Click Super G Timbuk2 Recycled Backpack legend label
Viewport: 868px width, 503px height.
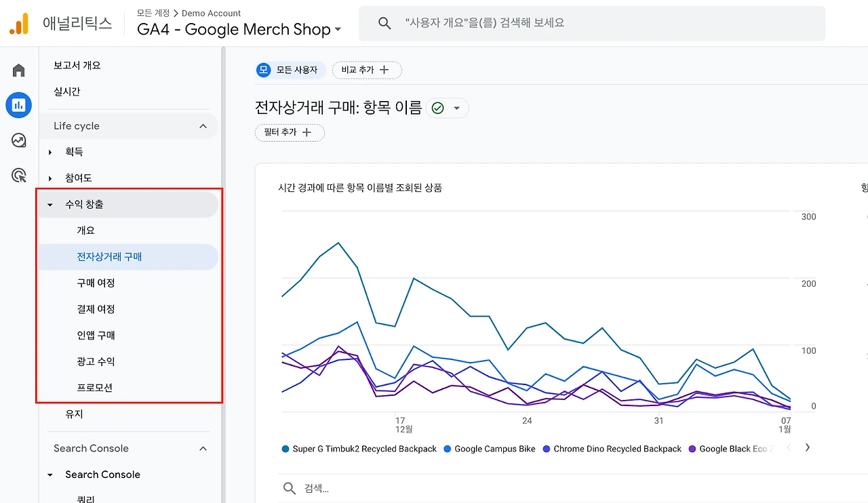(365, 449)
